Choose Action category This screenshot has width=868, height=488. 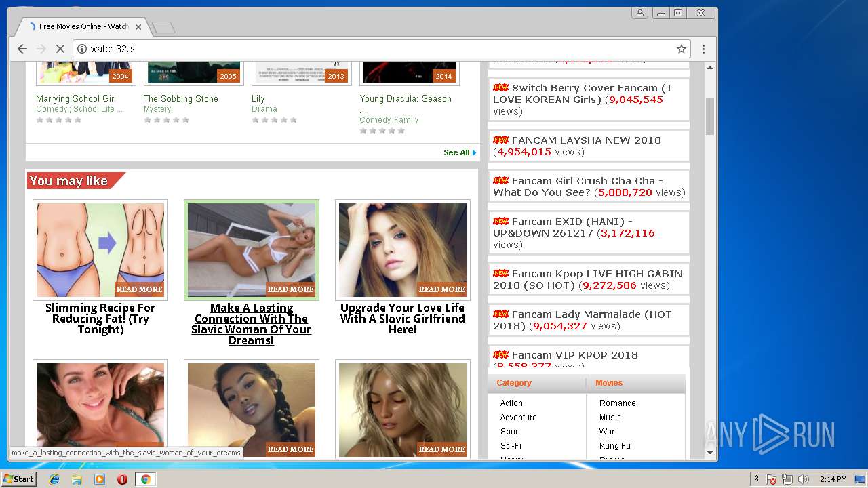pos(511,403)
